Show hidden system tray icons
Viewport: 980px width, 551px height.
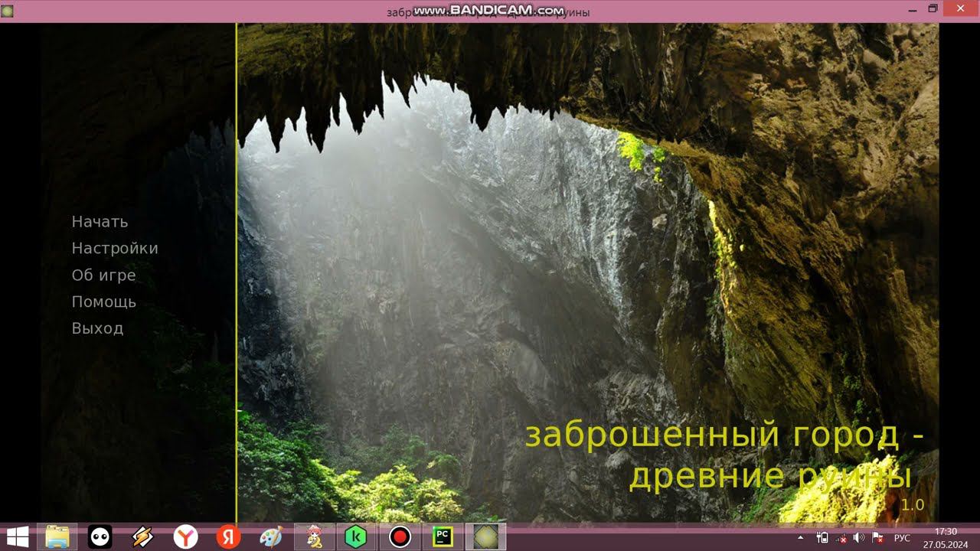click(801, 538)
